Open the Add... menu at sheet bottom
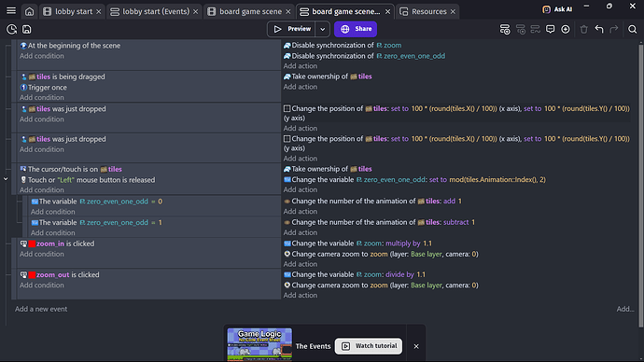644x362 pixels. (625, 309)
